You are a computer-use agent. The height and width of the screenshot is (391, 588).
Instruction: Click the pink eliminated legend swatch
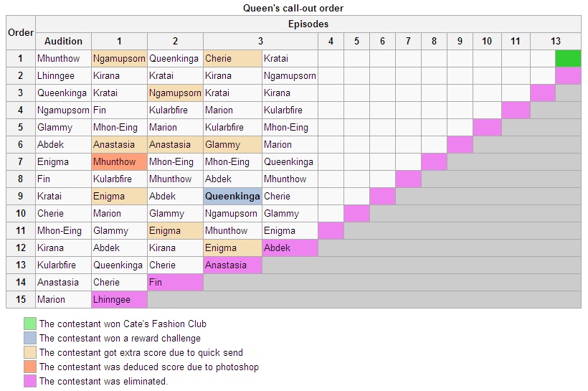[30, 380]
